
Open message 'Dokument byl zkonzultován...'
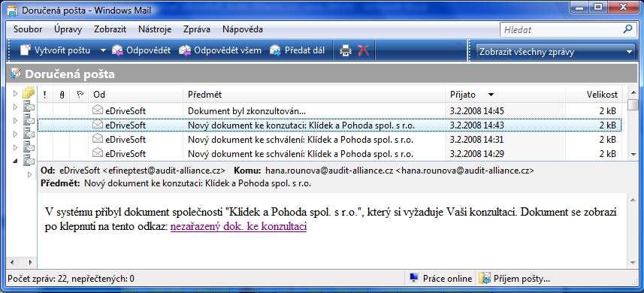[x=246, y=110]
